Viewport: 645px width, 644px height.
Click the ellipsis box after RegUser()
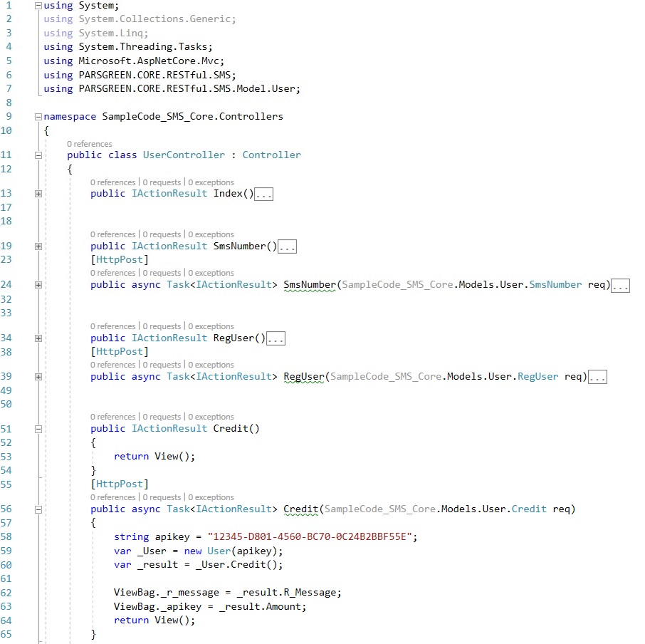click(276, 339)
